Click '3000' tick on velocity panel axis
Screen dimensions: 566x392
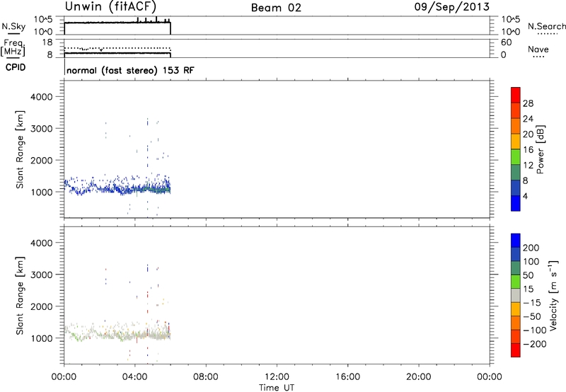42,275
